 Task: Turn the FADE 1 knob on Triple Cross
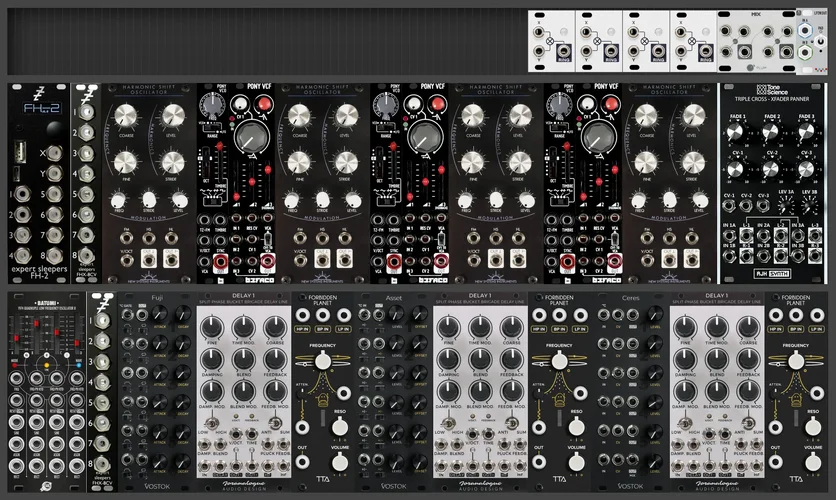point(735,131)
